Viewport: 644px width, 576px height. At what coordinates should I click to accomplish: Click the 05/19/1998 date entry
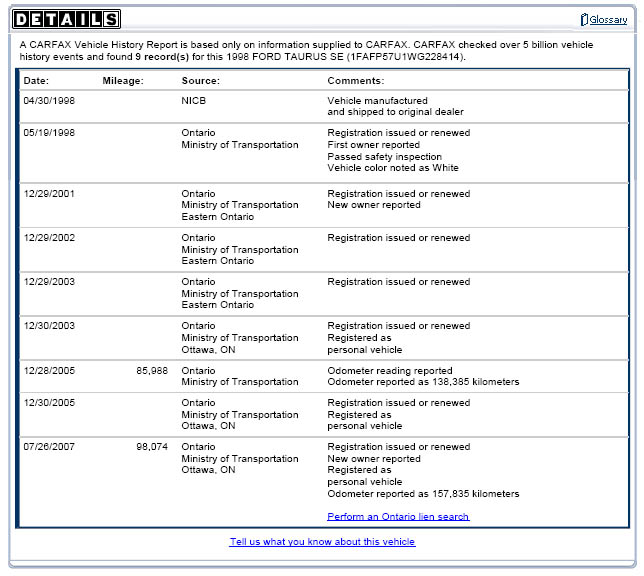click(x=49, y=133)
